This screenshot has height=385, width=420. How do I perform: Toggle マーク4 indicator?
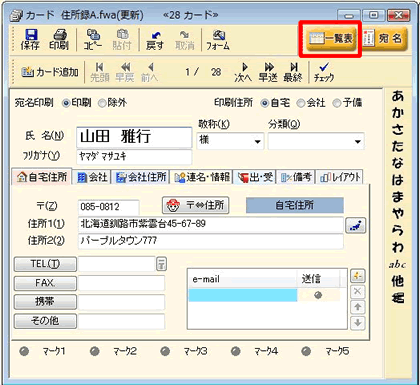tap(236, 351)
